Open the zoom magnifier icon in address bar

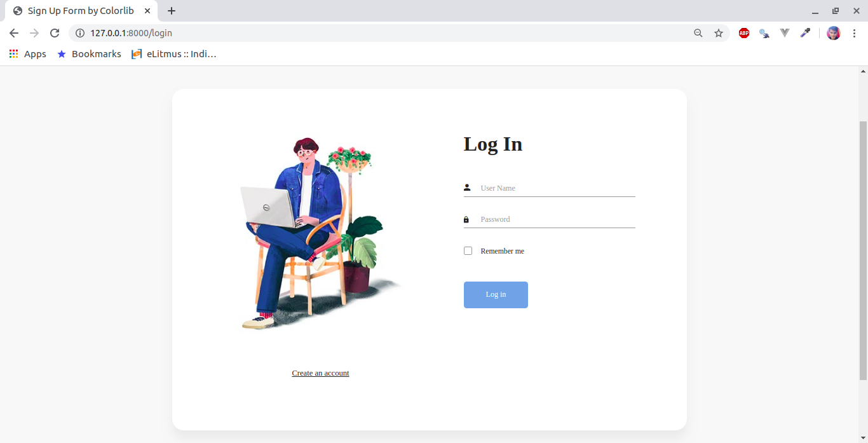point(698,33)
